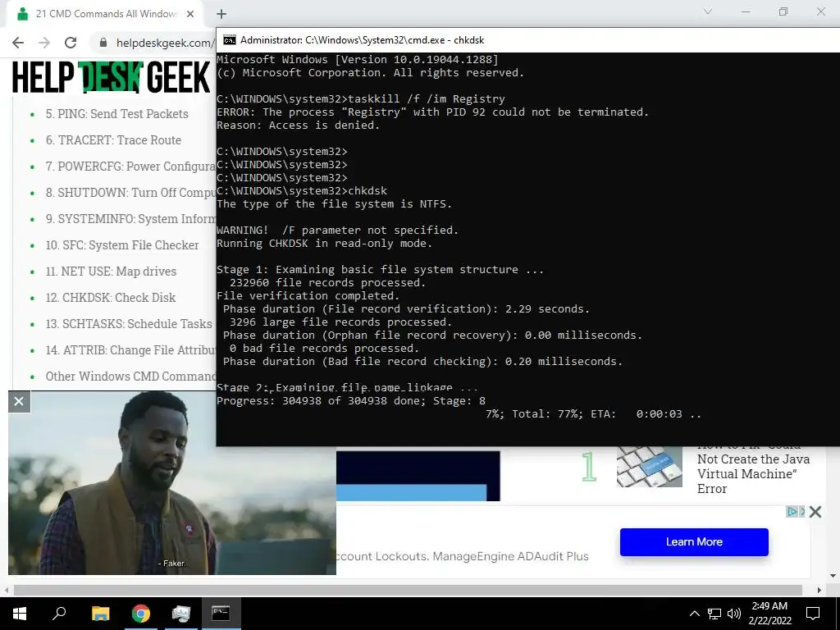
Task: Close the ManageEngine banner ad
Action: 815,512
